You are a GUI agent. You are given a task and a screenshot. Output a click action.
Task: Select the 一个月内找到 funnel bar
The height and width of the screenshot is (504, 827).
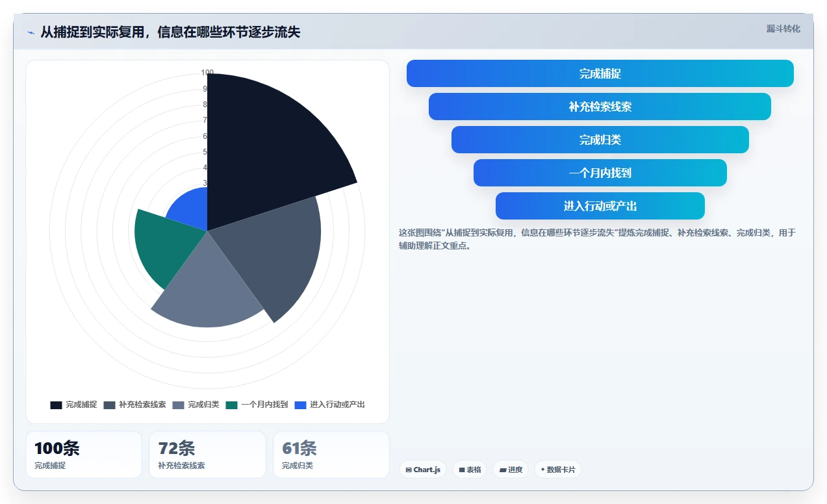click(600, 173)
